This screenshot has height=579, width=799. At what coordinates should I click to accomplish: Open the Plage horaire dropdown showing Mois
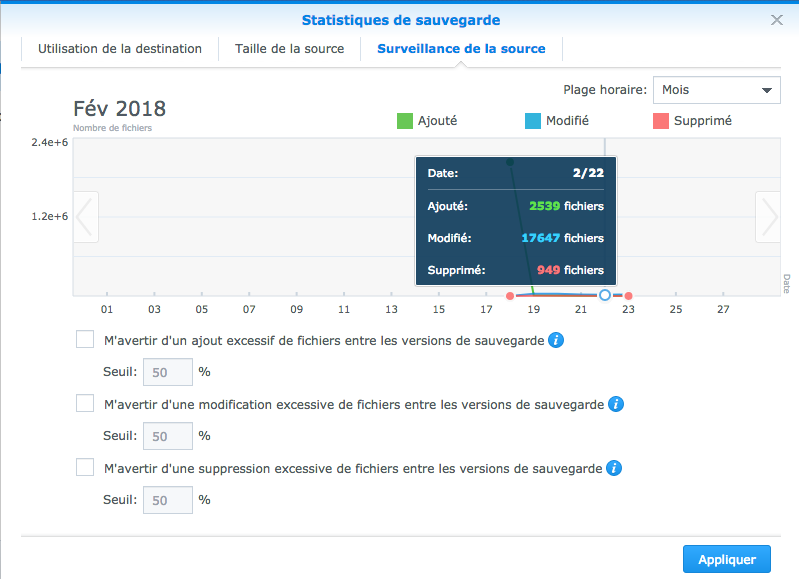pos(716,90)
